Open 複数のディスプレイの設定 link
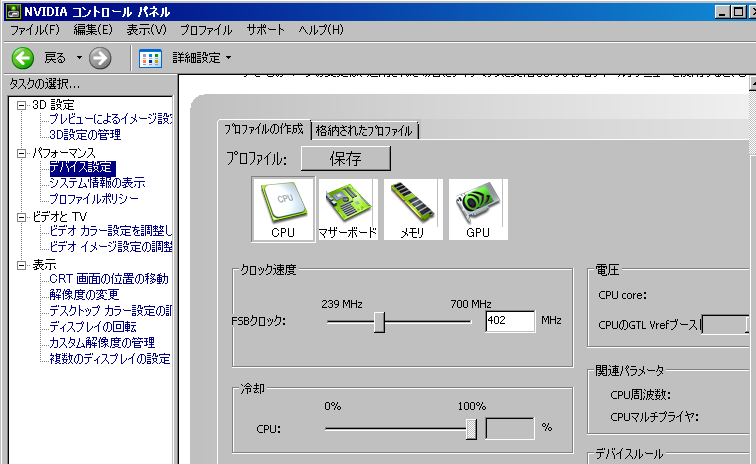This screenshot has height=464, width=756. coord(109,359)
